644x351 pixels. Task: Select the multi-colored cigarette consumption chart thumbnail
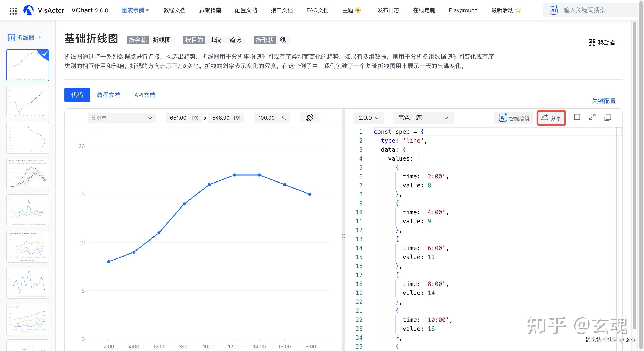[x=27, y=174]
